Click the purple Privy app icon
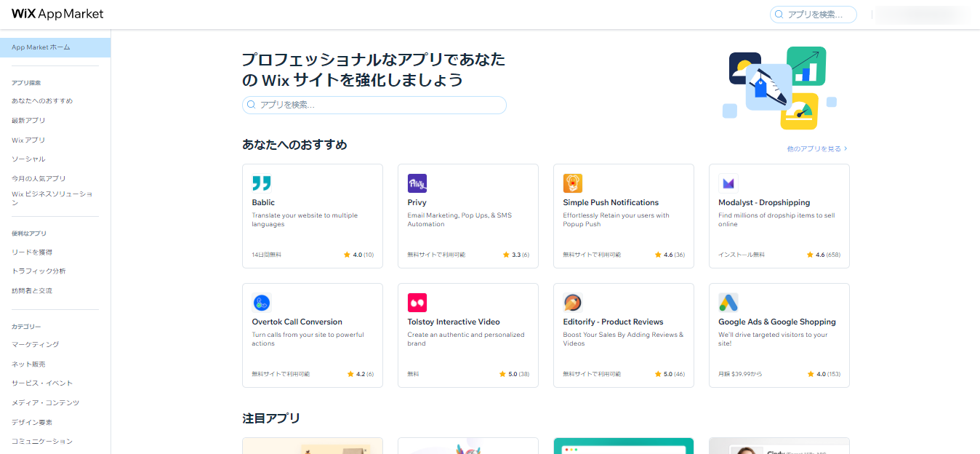The height and width of the screenshot is (454, 980). [417, 183]
